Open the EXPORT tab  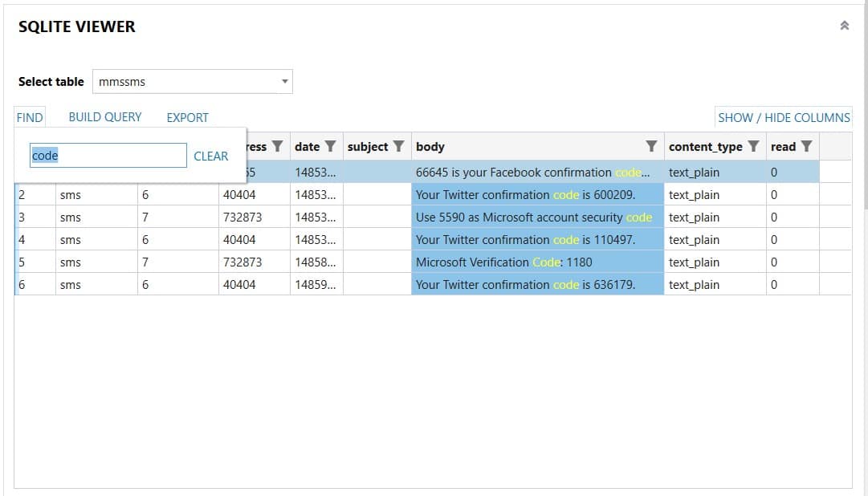click(187, 117)
